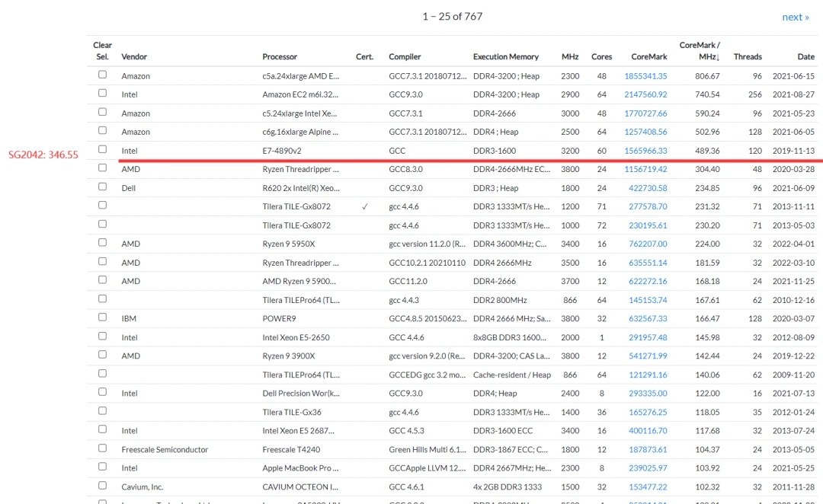Screen dimensions: 823x504
Task: Select checkbox for IBM POWER9 row
Action: point(102,317)
